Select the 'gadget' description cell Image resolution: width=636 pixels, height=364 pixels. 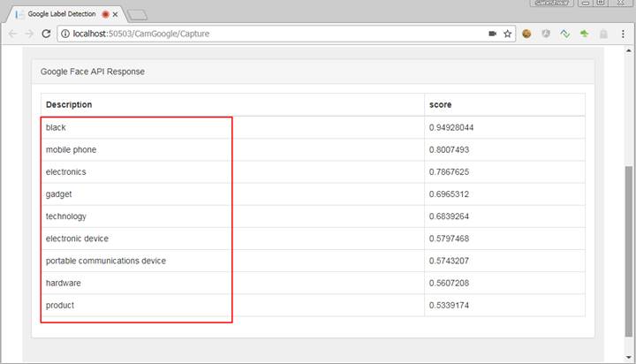point(232,194)
